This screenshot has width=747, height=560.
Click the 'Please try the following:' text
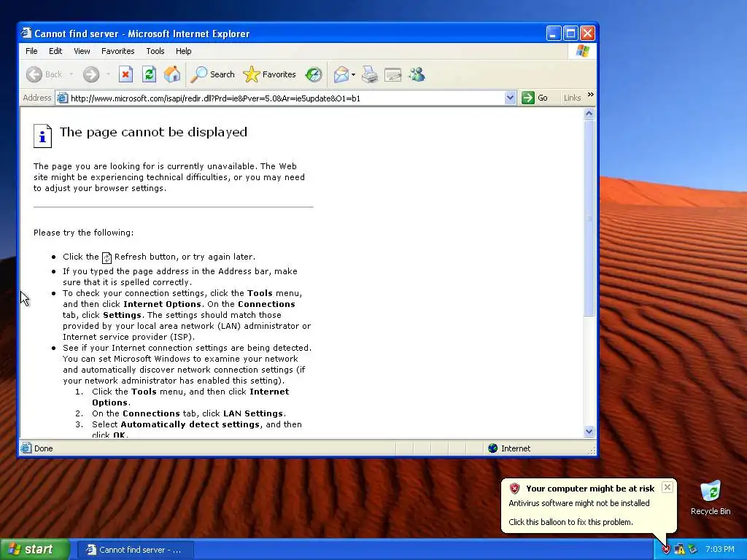(83, 233)
